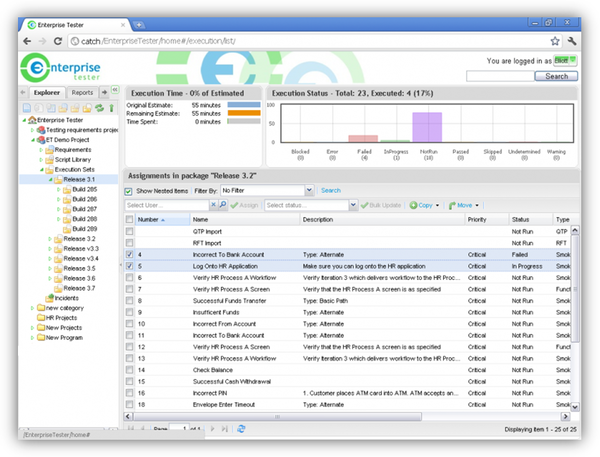
Task: Check the Incorrect PIN row checkbox
Action: pyautogui.click(x=129, y=393)
